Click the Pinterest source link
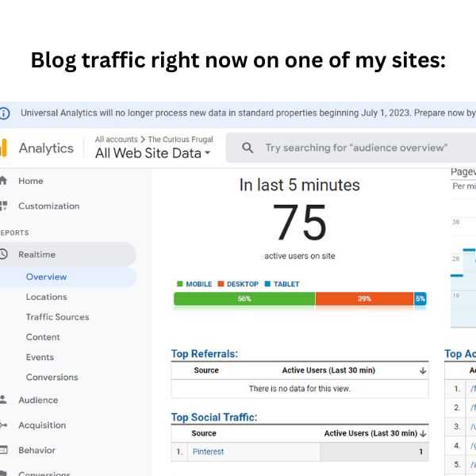 (x=208, y=451)
